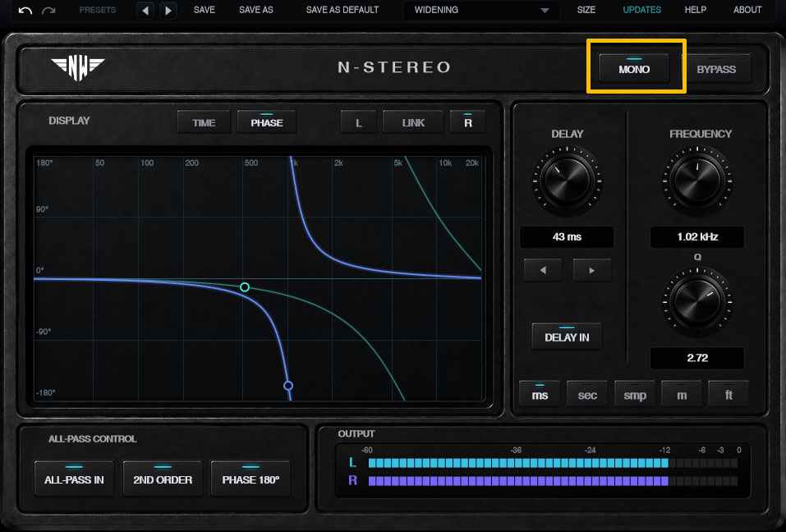Viewport: 786px width, 532px height.
Task: Select the blue circle node on the phase graph
Action: pyautogui.click(x=288, y=386)
